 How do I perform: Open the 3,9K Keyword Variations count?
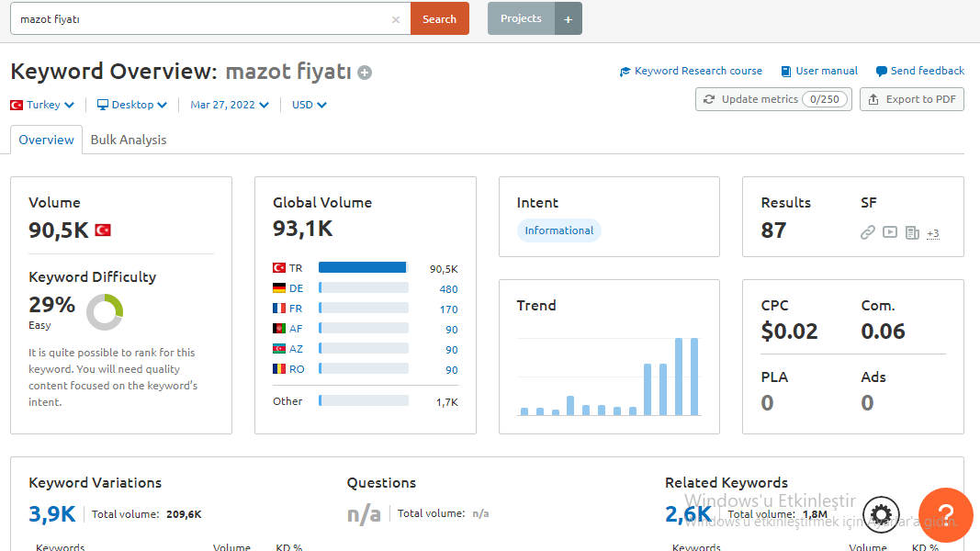[51, 514]
